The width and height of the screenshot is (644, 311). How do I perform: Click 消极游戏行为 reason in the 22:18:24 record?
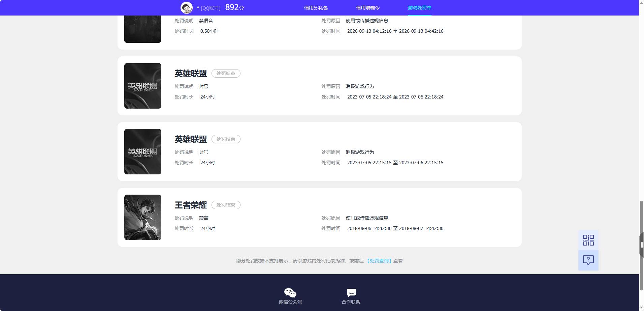coord(360,86)
